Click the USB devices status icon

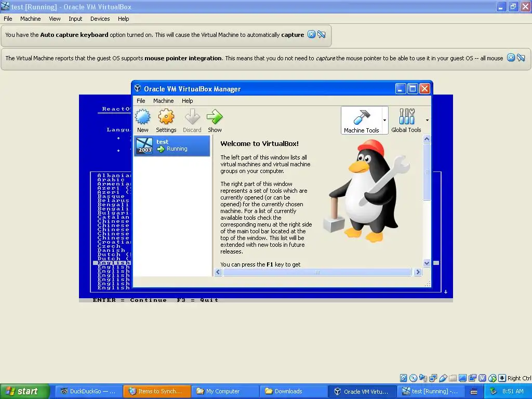[443, 378]
